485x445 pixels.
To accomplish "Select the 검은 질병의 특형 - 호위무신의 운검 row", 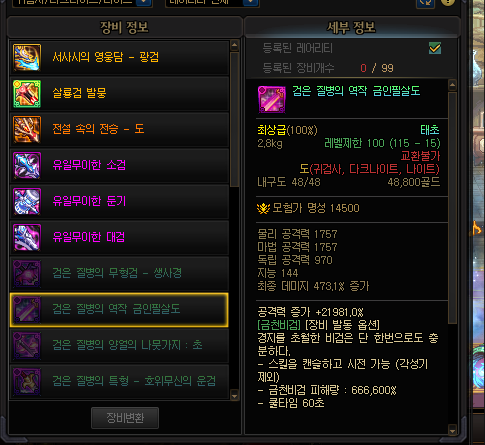I will pyautogui.click(x=119, y=382).
